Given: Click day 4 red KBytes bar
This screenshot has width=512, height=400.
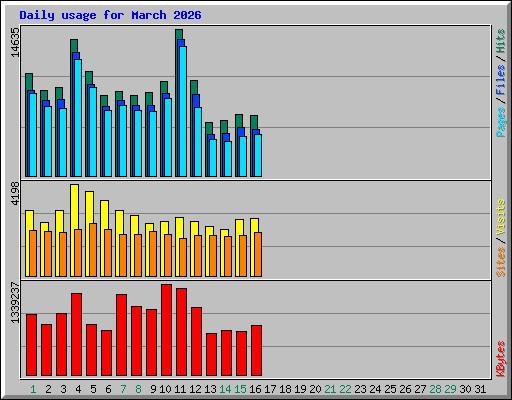Looking at the screenshot, I should (x=76, y=335).
